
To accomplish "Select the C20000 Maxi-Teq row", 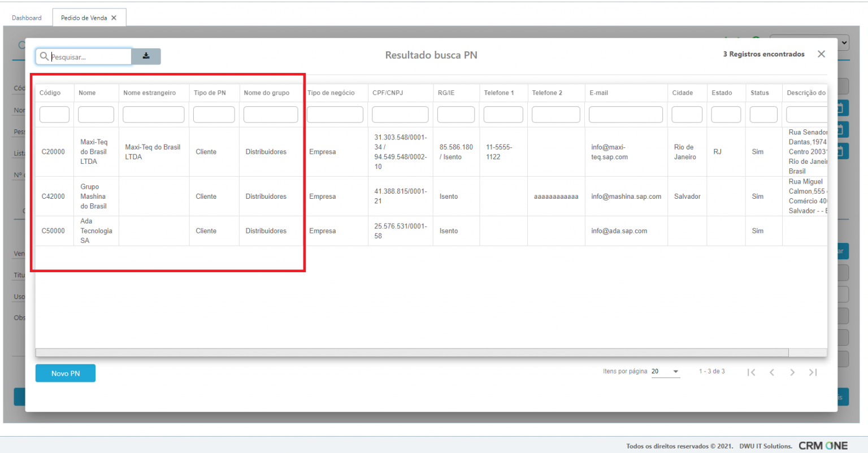I will pos(53,152).
